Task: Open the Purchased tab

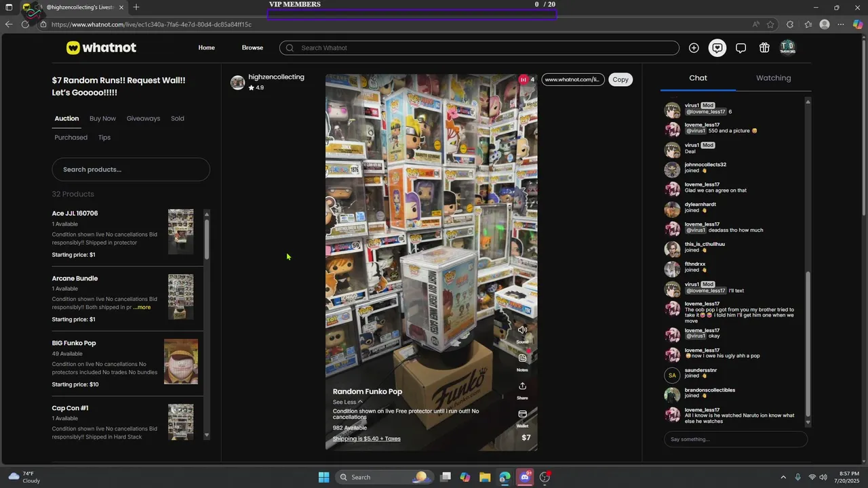Action: (71, 138)
